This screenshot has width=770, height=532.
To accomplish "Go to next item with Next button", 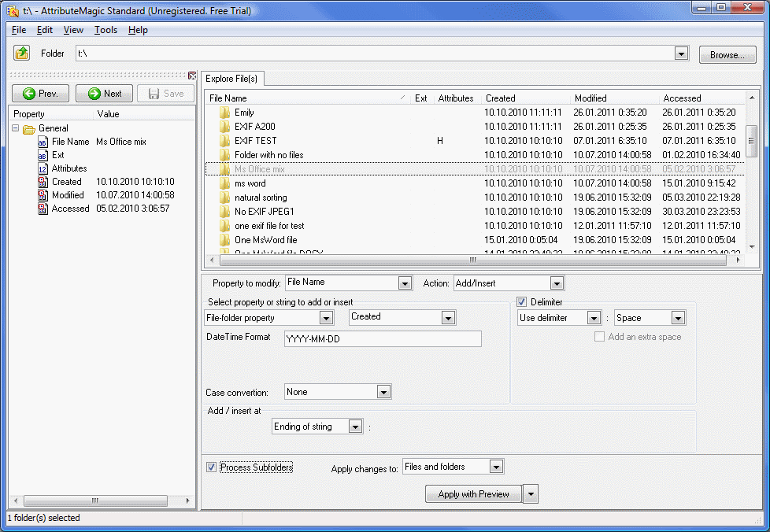I will pyautogui.click(x=104, y=93).
